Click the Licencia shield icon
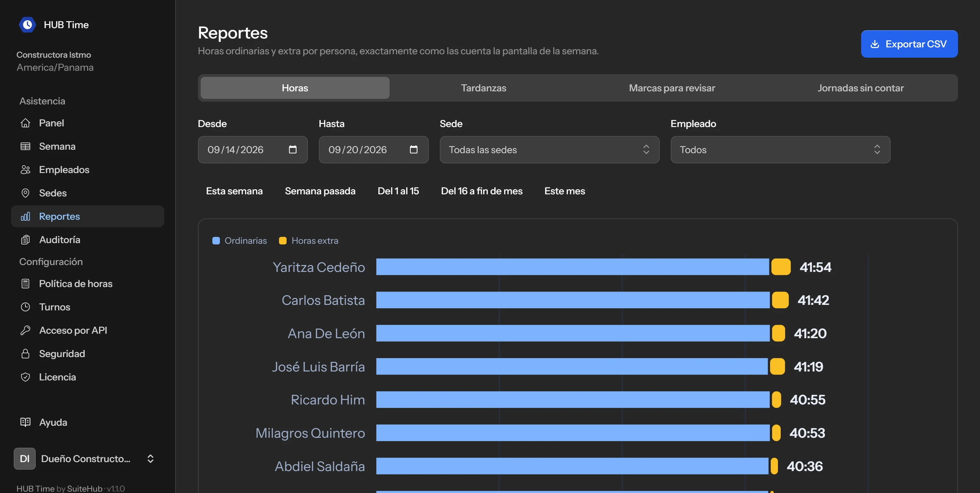The height and width of the screenshot is (493, 980). click(x=25, y=377)
